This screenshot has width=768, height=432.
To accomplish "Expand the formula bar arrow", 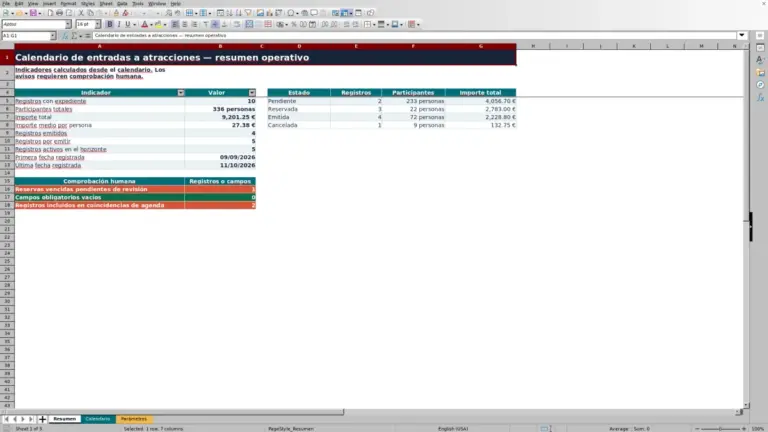I will 742,35.
